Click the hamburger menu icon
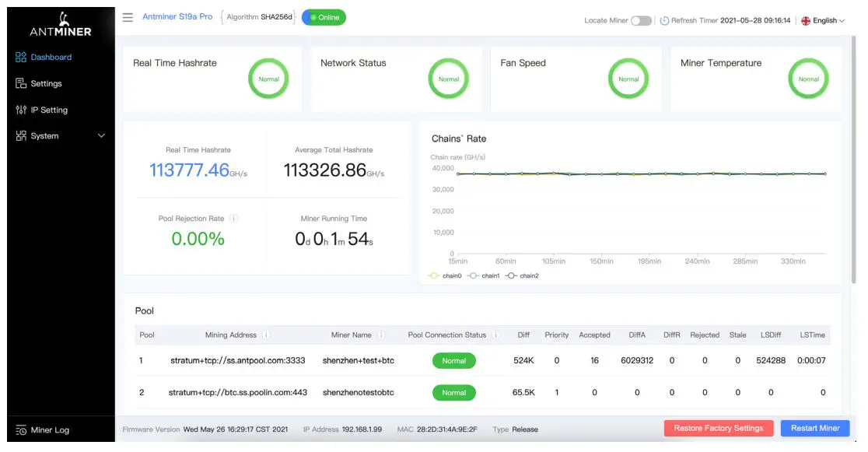868x452 pixels. (x=128, y=17)
